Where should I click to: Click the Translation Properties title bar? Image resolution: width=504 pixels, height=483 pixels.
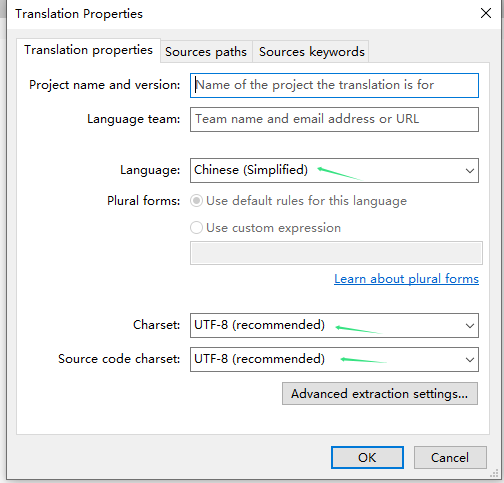point(233,14)
